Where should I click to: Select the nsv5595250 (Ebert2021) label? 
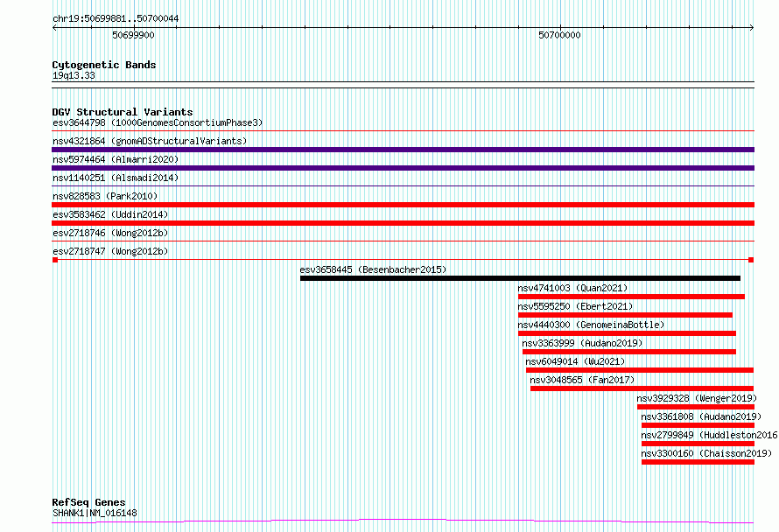click(x=575, y=306)
